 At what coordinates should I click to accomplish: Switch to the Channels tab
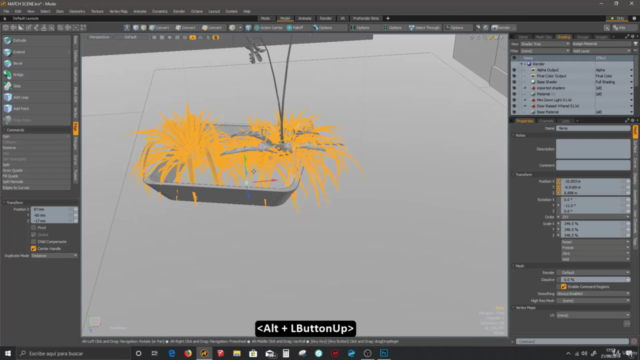546,121
